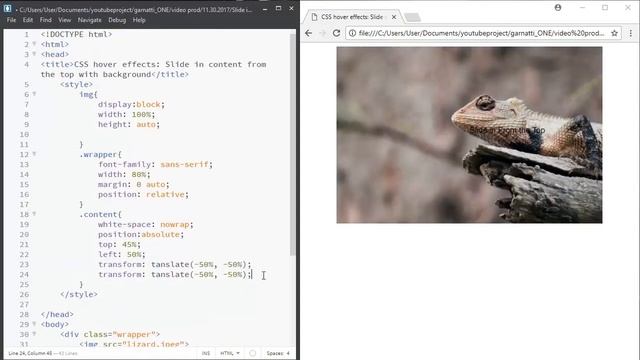
Task: Click 'sans-serif' value on line 13
Action: (x=184, y=164)
